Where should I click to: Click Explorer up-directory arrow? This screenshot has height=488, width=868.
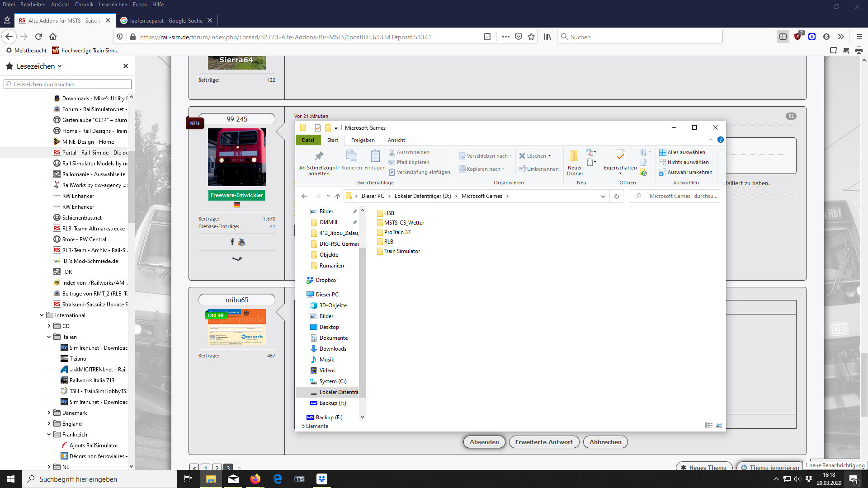[338, 196]
